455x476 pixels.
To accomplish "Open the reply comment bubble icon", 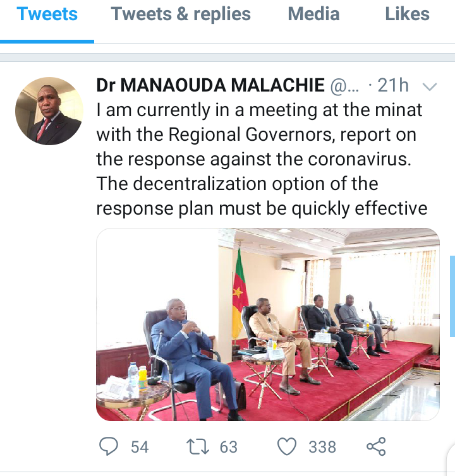I will [109, 446].
